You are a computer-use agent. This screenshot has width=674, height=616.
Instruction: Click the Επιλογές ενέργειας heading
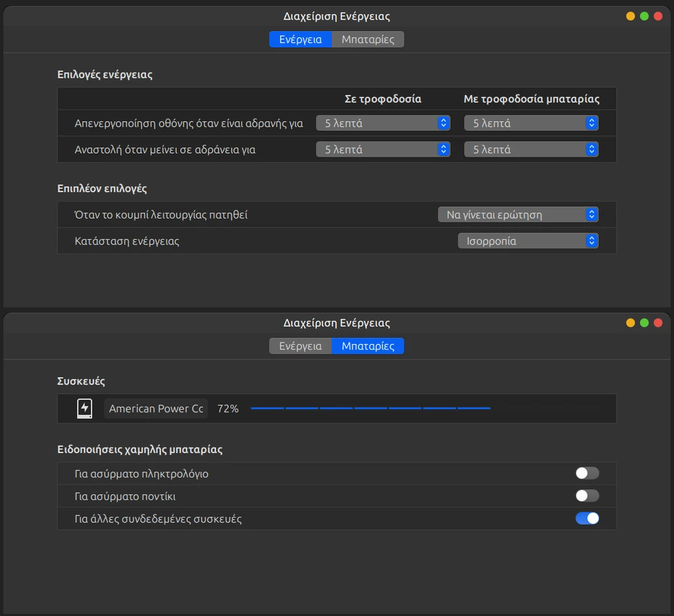click(105, 74)
